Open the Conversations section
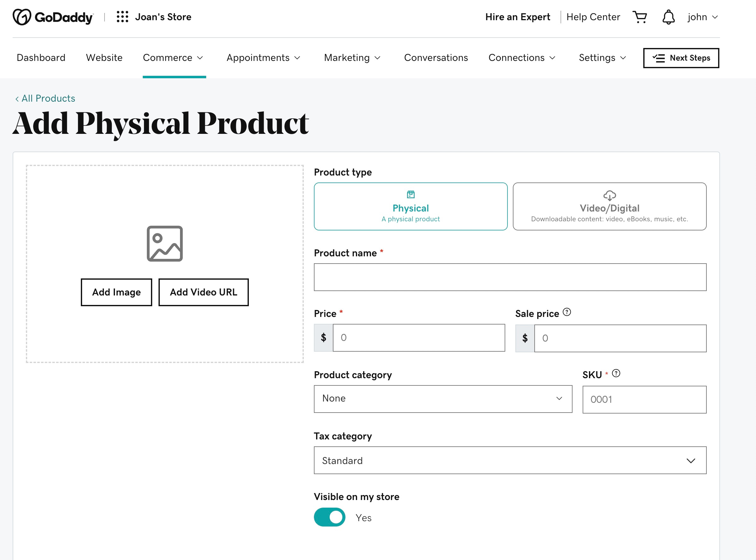The height and width of the screenshot is (560, 756). point(436,58)
